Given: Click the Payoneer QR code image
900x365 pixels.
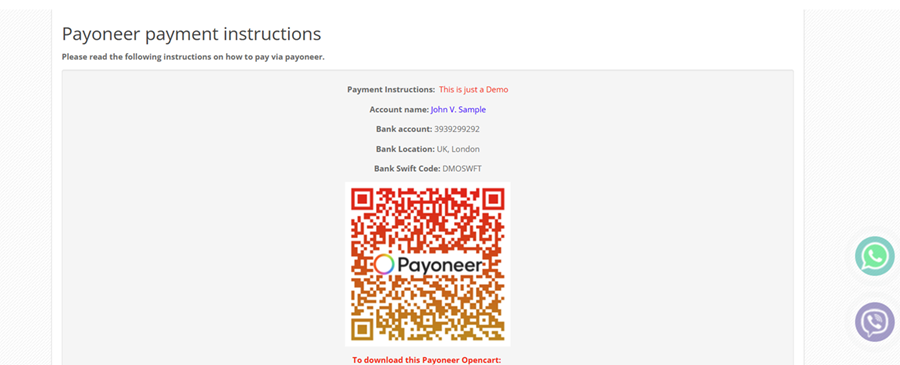Looking at the screenshot, I should click(428, 264).
